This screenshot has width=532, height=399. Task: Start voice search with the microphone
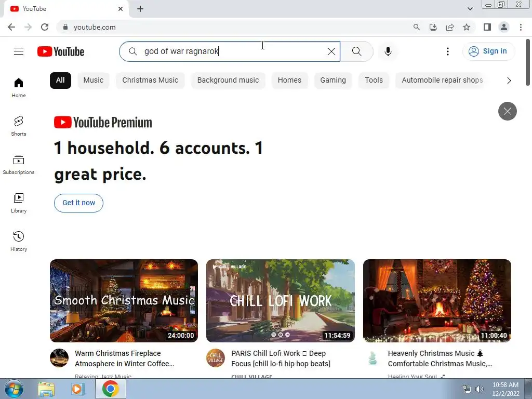(x=388, y=51)
